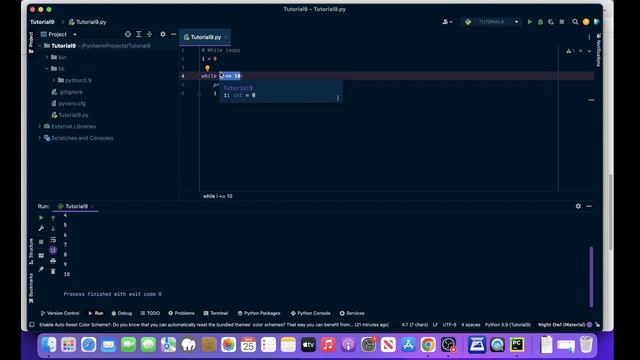Image resolution: width=640 pixels, height=360 pixels.
Task: Run Tutorial9 with the green toolbar play button
Action: pyautogui.click(x=529, y=22)
